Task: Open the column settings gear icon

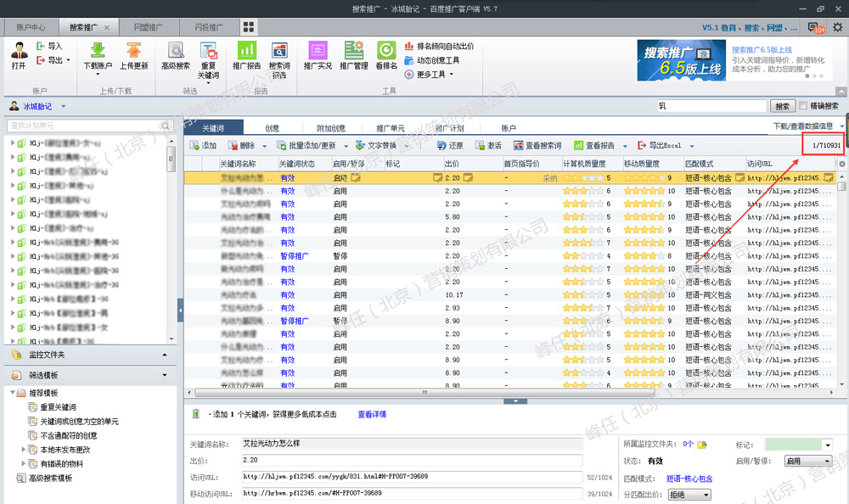Action: 842,164
